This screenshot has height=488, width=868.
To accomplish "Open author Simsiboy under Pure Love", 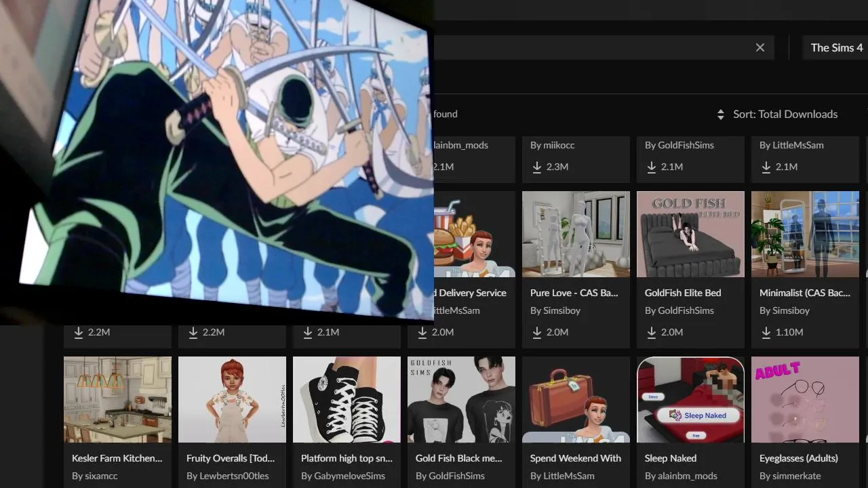I will coord(555,310).
